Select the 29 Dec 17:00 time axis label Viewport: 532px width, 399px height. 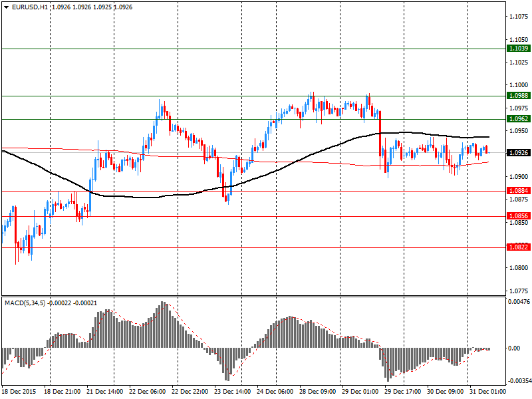403,392
